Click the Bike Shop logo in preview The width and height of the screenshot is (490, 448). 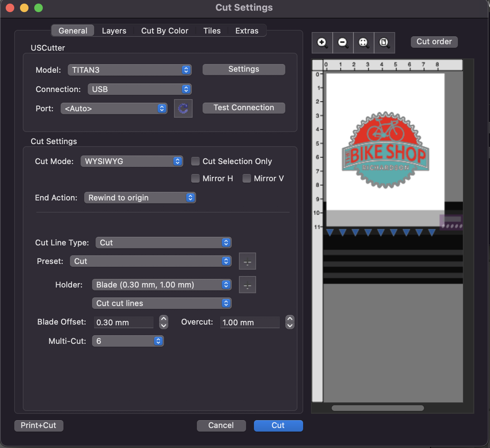386,150
